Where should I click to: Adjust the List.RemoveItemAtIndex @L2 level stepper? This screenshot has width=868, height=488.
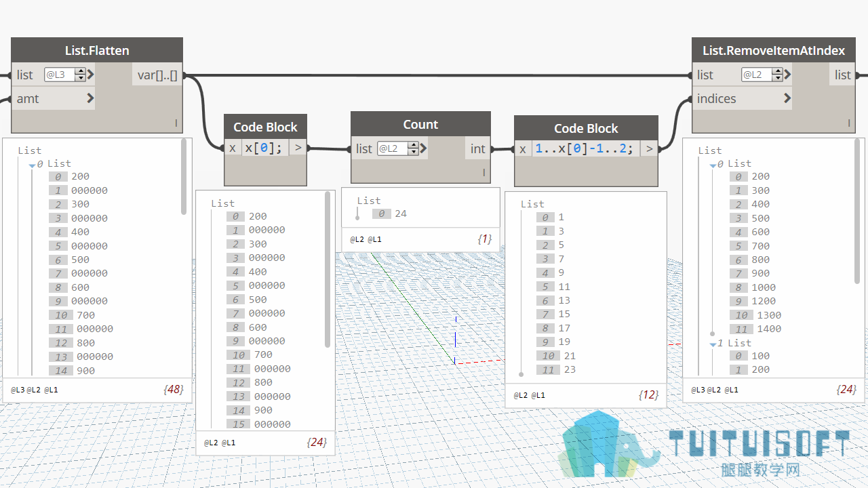click(x=777, y=75)
